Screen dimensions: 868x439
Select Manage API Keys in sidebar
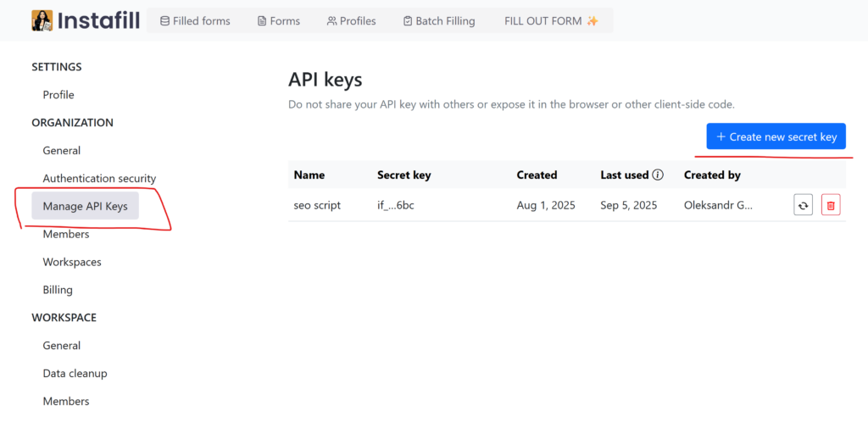point(85,206)
